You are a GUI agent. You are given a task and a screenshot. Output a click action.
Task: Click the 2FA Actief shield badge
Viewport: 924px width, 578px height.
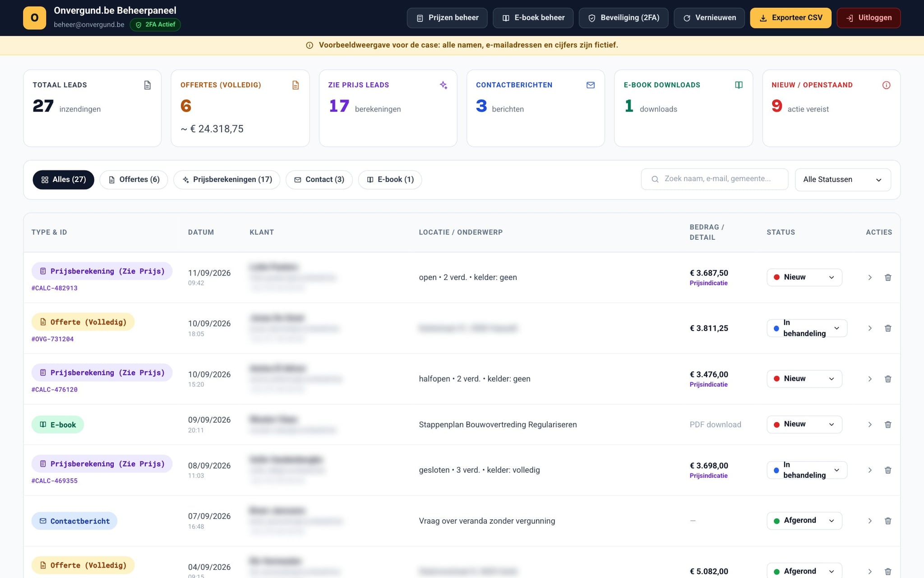pyautogui.click(x=155, y=25)
